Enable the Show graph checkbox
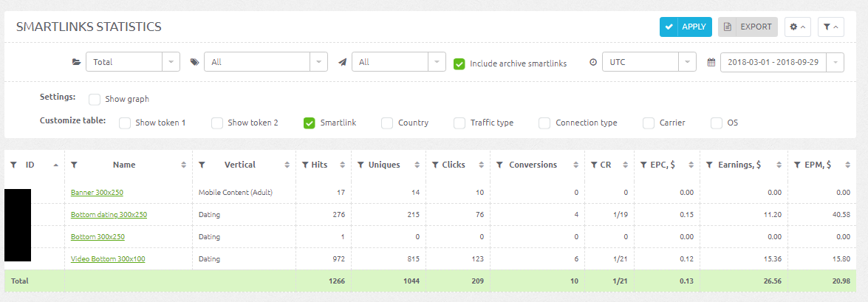 (95, 100)
